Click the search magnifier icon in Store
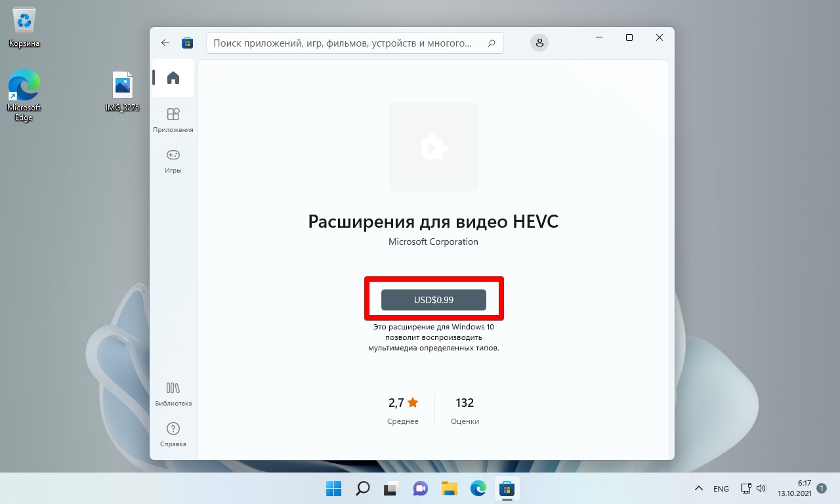 [x=492, y=43]
